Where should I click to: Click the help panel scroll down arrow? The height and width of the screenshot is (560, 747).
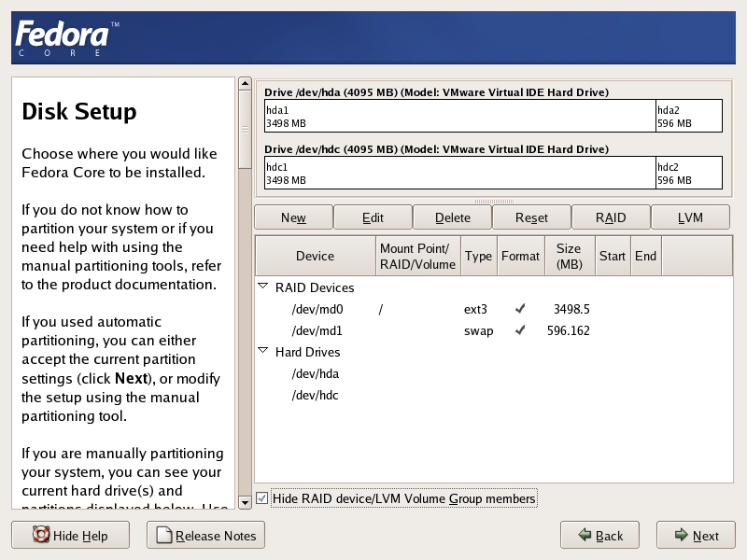[x=245, y=502]
